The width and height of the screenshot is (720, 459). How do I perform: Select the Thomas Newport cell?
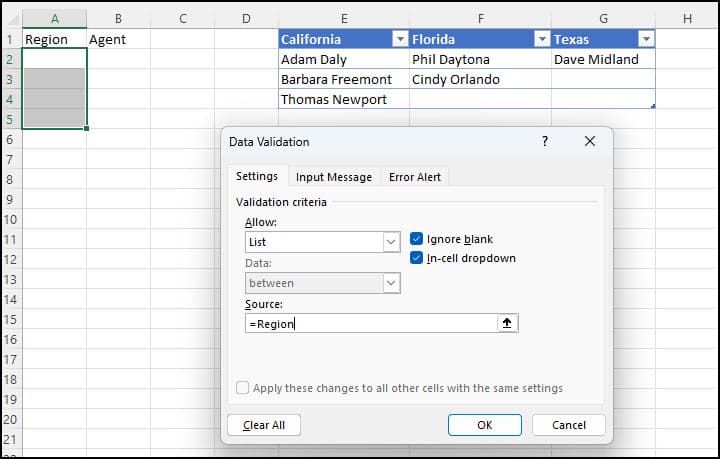tap(344, 99)
